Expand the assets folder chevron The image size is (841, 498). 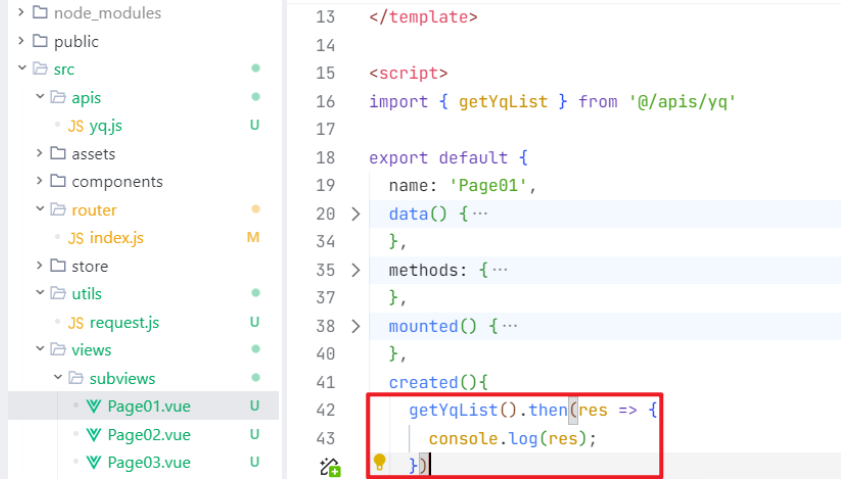(x=39, y=153)
